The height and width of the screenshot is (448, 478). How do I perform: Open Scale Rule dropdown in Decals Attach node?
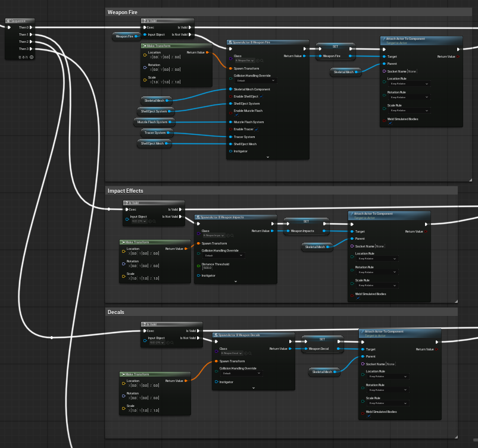388,403
